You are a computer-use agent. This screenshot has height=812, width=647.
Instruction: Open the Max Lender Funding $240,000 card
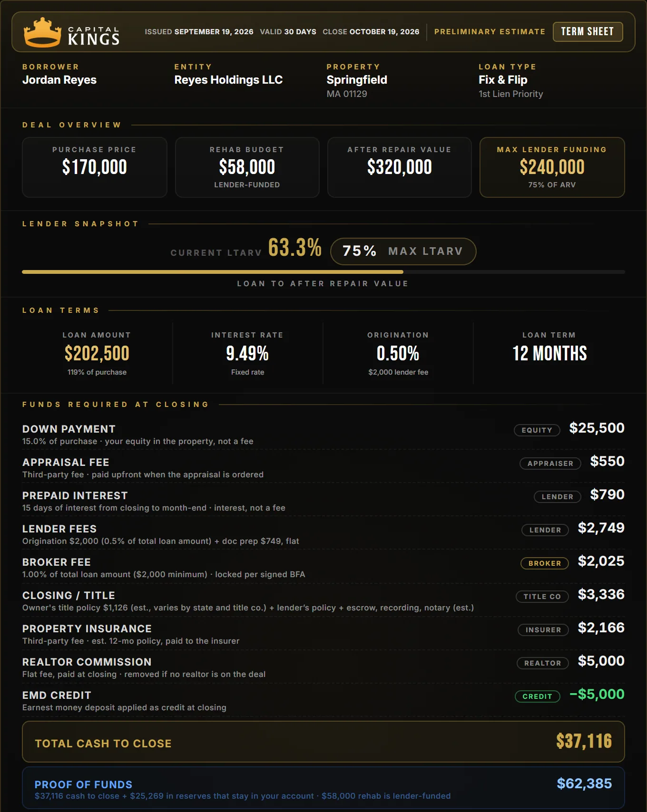click(552, 167)
